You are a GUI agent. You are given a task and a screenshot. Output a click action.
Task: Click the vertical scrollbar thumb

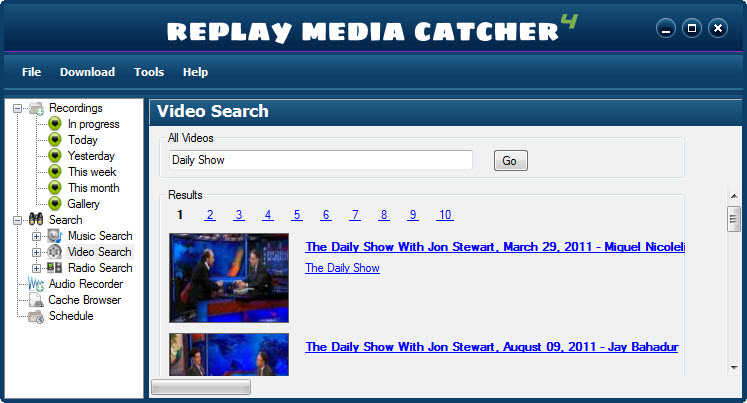[734, 219]
